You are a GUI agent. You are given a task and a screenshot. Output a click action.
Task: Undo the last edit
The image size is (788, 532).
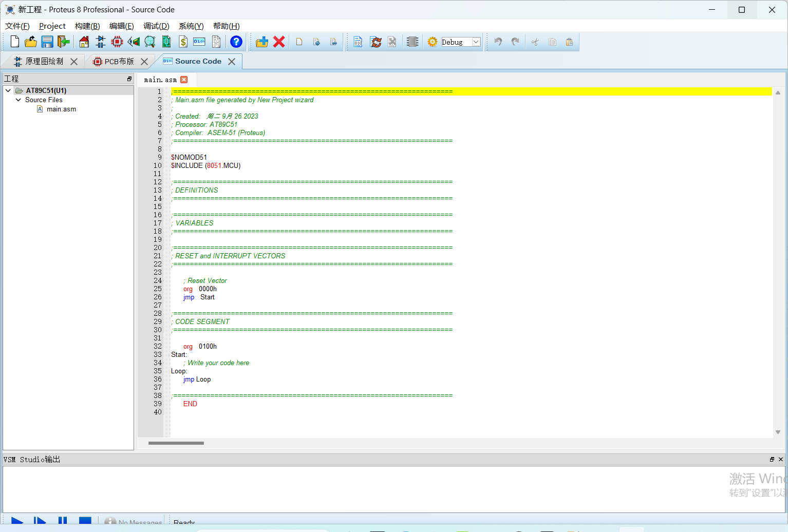pos(498,42)
